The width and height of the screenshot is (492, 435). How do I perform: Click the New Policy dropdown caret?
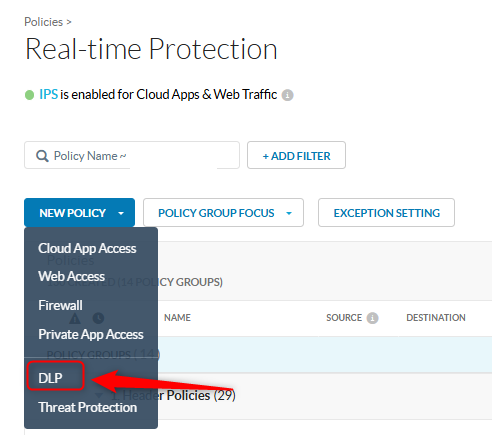point(121,213)
